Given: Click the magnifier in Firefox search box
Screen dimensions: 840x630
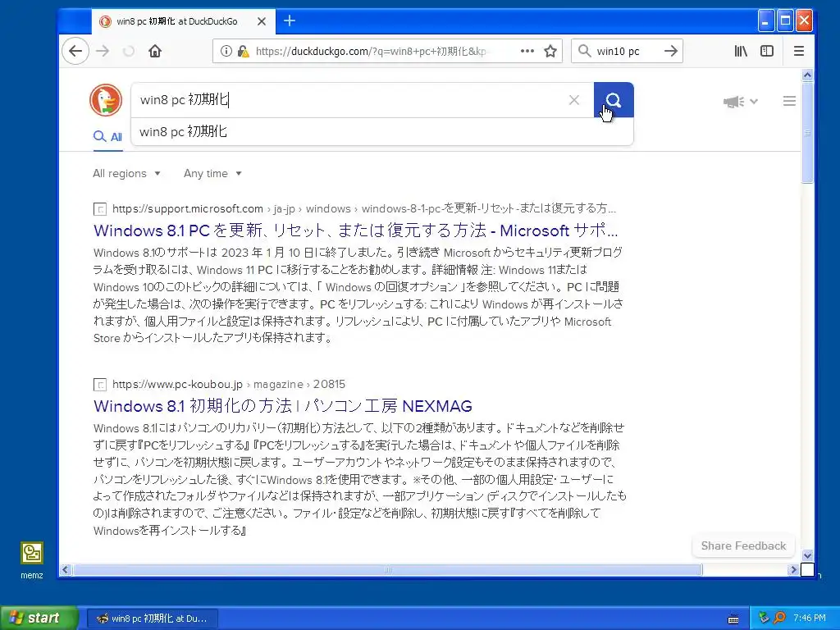Looking at the screenshot, I should point(584,52).
